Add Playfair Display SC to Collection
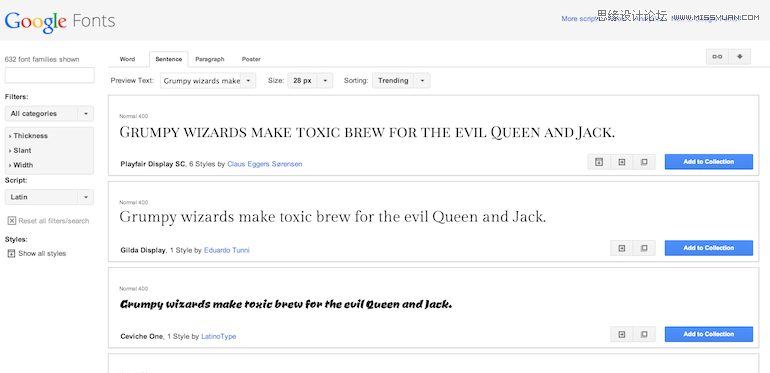770x373 pixels. (709, 161)
